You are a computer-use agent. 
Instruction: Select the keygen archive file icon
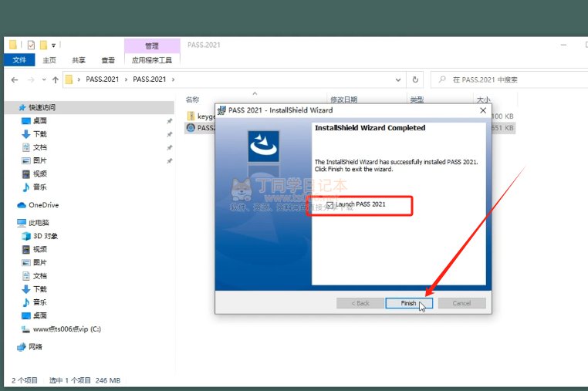coord(191,116)
